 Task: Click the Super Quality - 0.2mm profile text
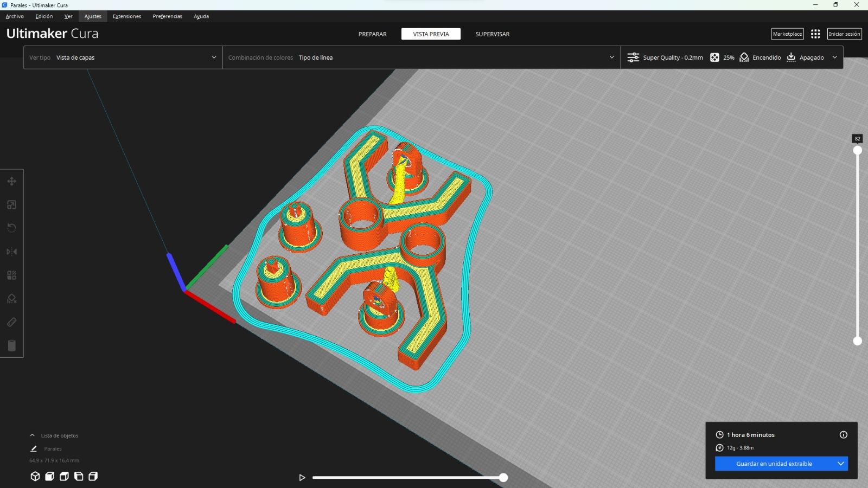click(673, 57)
